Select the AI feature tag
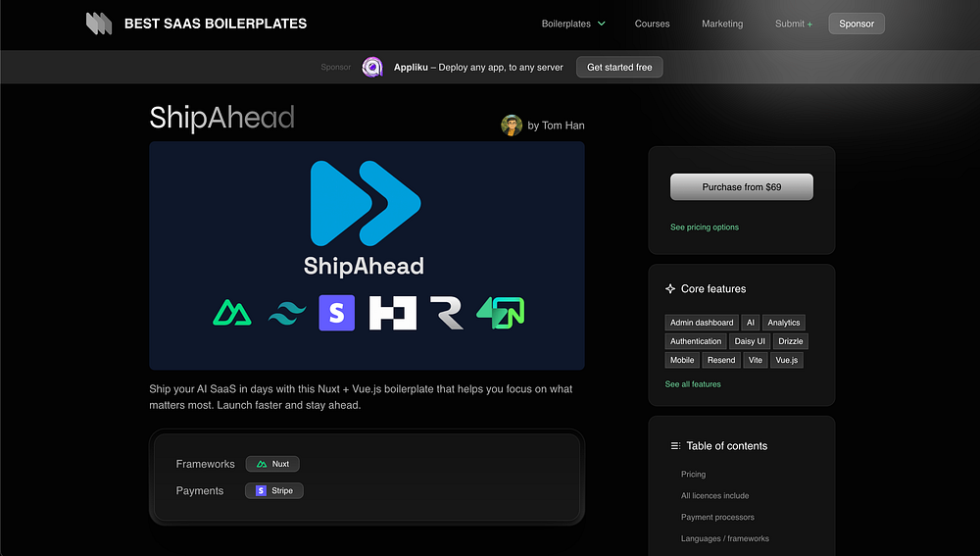The width and height of the screenshot is (980, 556). tap(750, 323)
